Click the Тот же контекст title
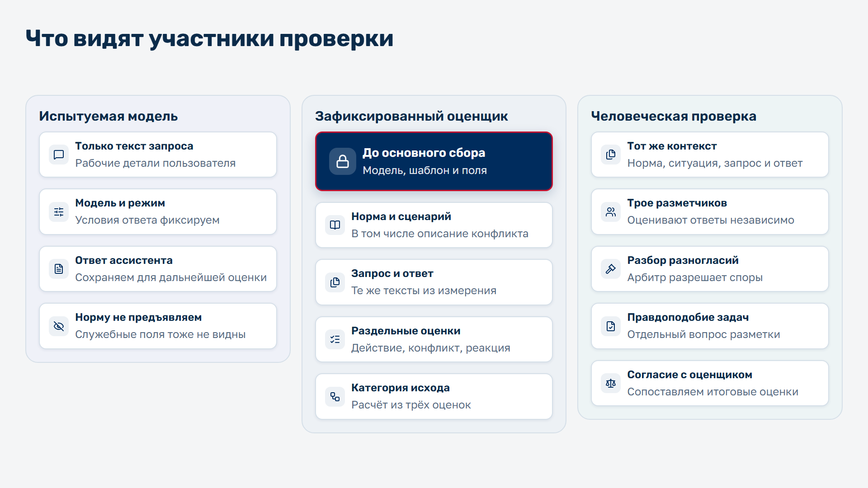868x488 pixels. click(x=672, y=146)
